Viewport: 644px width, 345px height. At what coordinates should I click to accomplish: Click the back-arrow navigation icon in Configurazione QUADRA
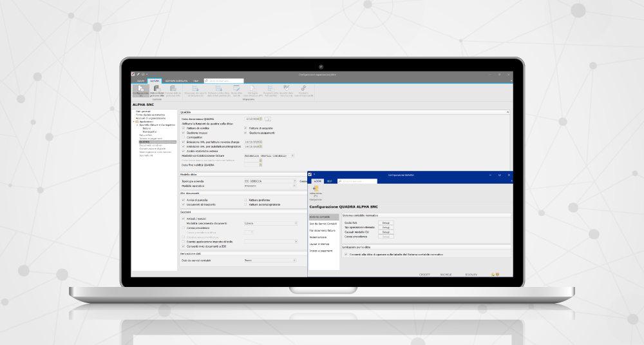[x=316, y=190]
